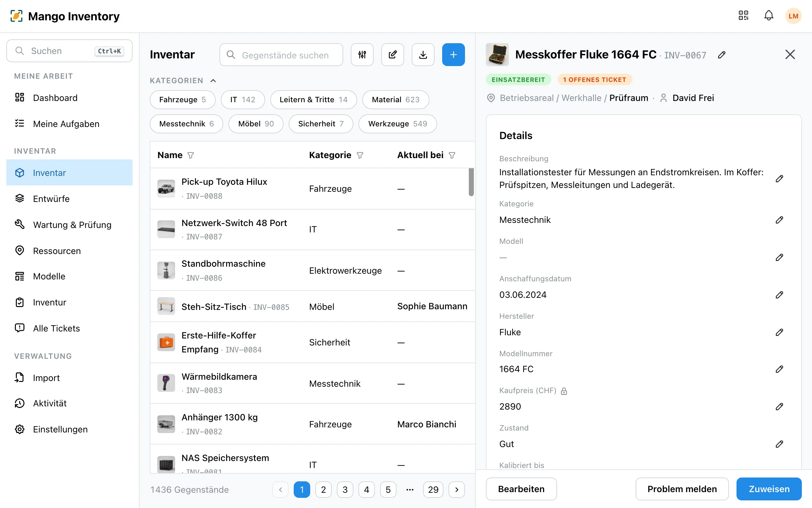The height and width of the screenshot is (508, 812).
Task: Filter by Leitern & Tritte chip
Action: pyautogui.click(x=313, y=99)
